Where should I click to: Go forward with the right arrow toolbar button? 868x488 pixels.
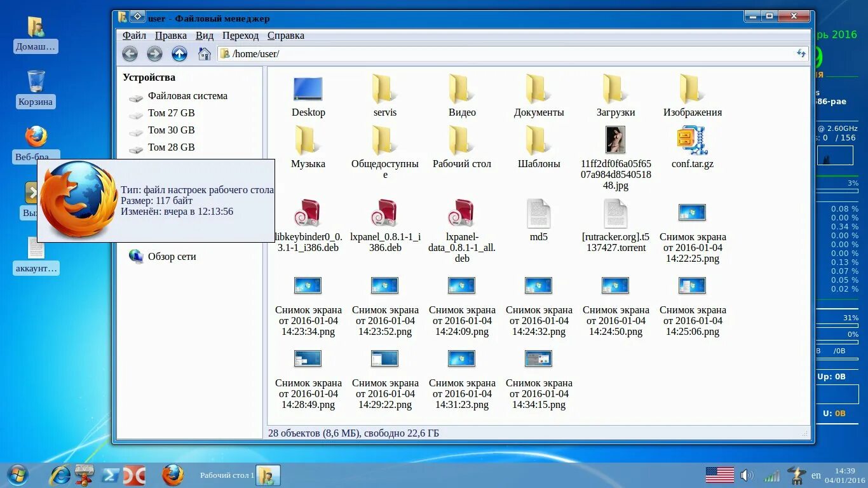click(154, 54)
